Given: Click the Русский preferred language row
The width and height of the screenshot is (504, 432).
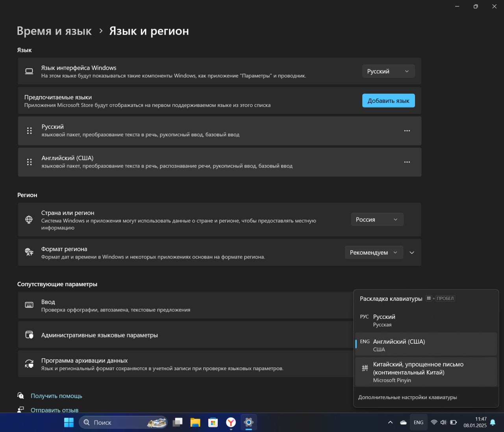Looking at the screenshot, I should point(219,130).
